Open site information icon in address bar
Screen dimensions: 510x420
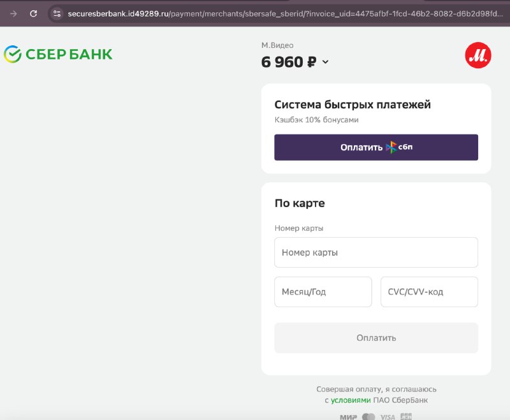tap(57, 13)
